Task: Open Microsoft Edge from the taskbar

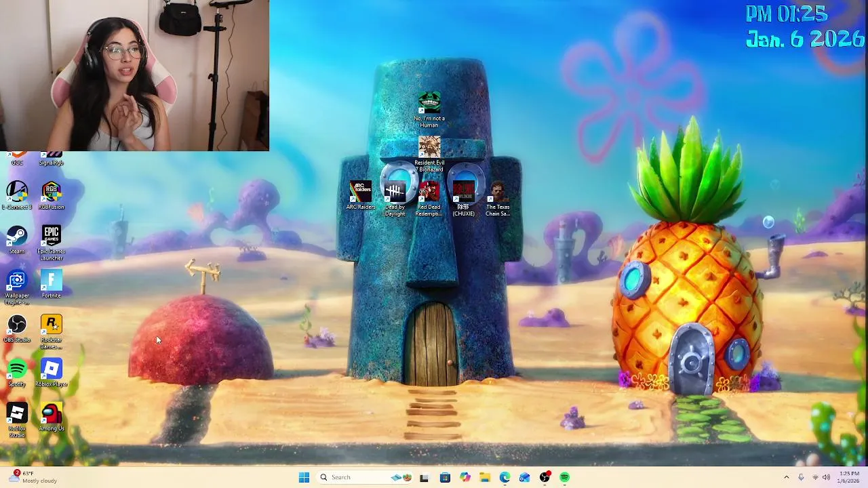Action: (505, 477)
